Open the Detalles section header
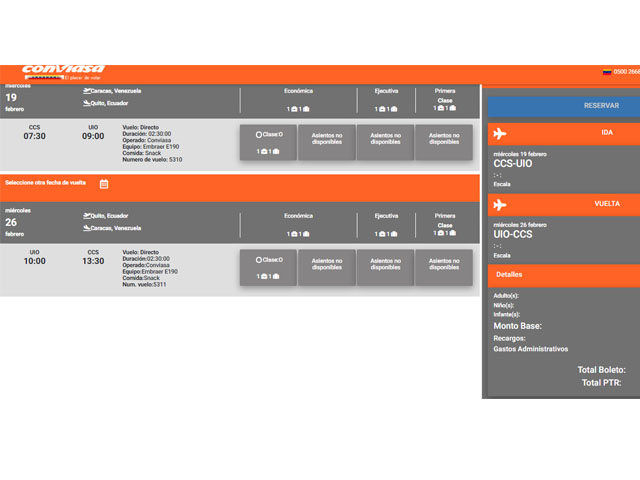Viewport: 640px width, 480px height. (x=564, y=275)
